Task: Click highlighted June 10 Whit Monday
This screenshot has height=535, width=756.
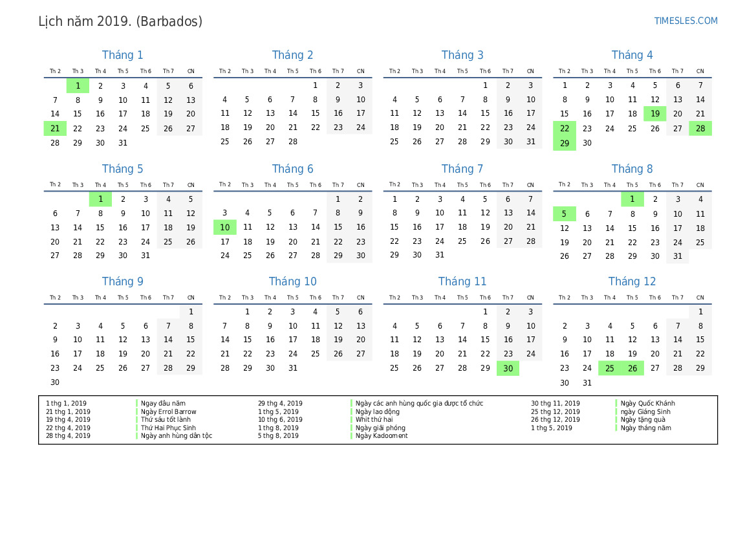Action: click(x=224, y=227)
